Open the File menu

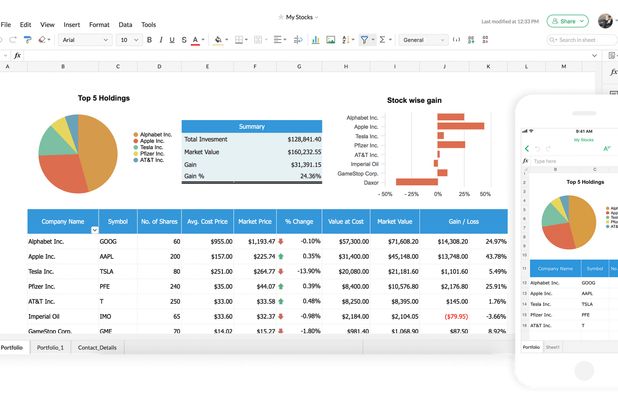(x=6, y=24)
